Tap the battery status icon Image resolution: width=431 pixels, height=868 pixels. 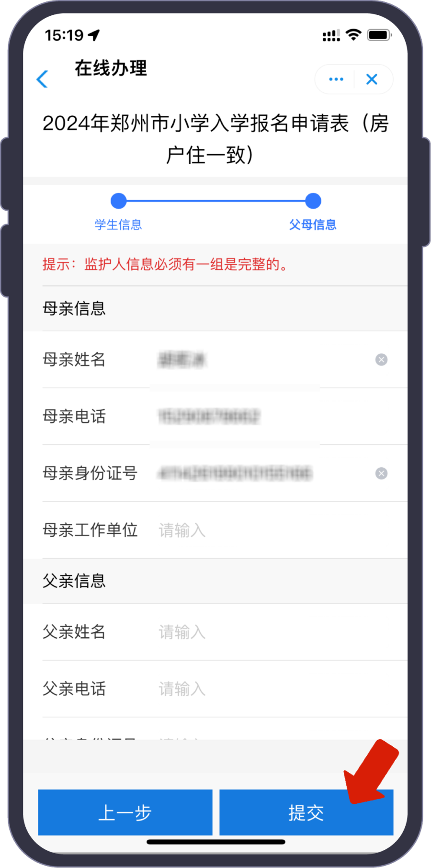[x=379, y=35]
